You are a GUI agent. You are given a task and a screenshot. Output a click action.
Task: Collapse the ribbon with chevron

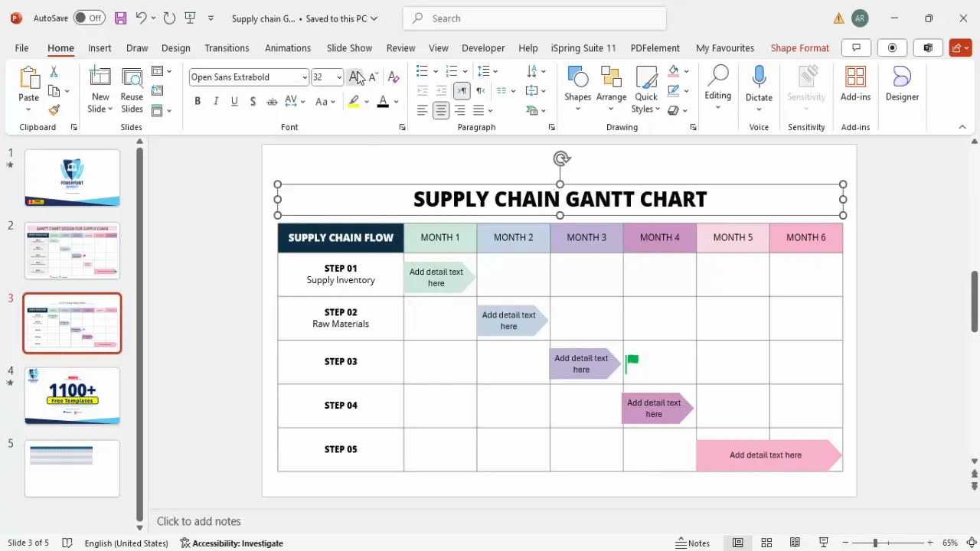[x=962, y=127]
